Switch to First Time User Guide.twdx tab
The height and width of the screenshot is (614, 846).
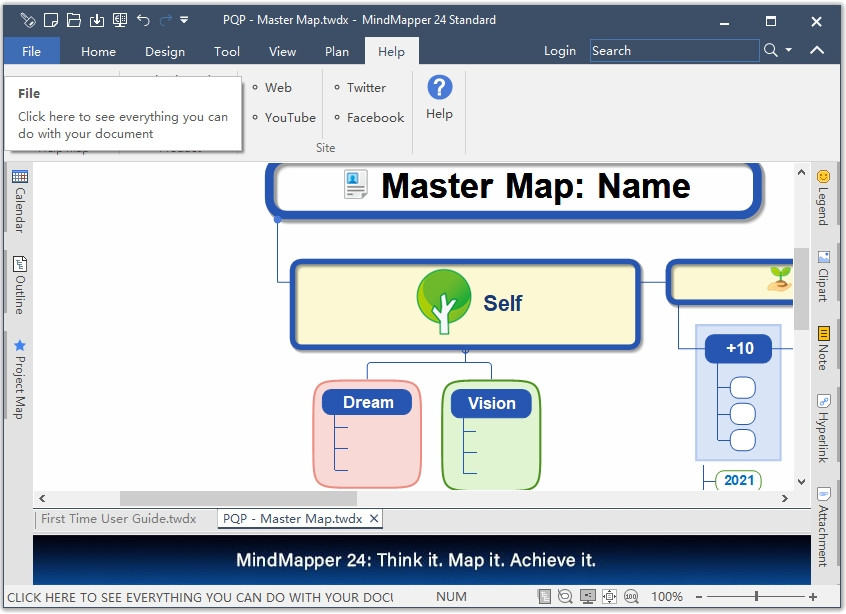tap(118, 519)
